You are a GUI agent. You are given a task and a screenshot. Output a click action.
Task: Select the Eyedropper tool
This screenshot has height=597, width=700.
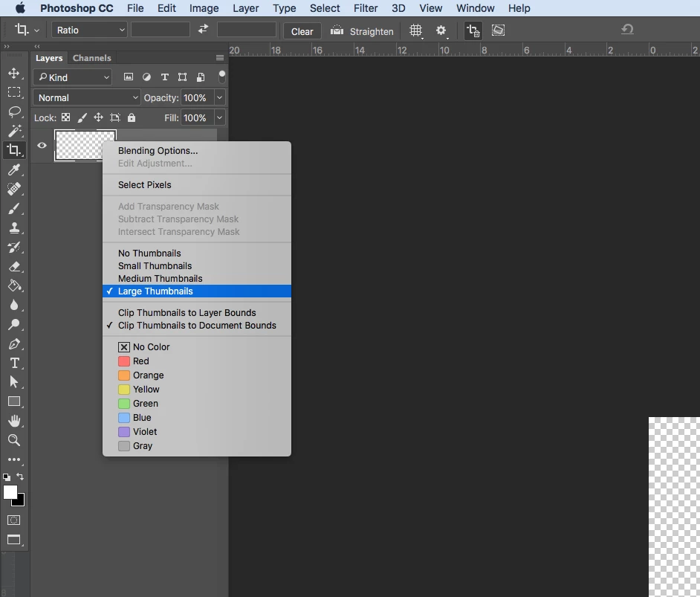[x=14, y=170]
